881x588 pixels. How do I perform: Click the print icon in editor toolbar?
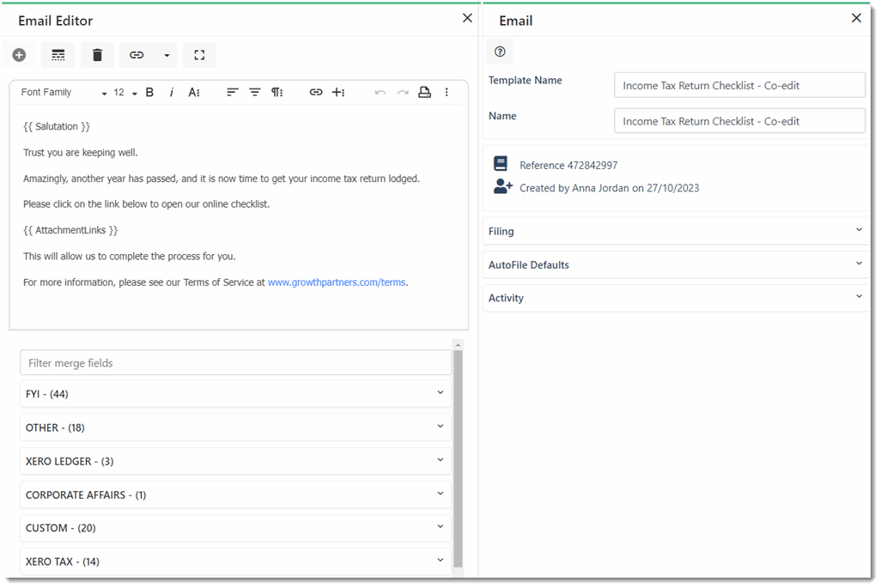(424, 92)
